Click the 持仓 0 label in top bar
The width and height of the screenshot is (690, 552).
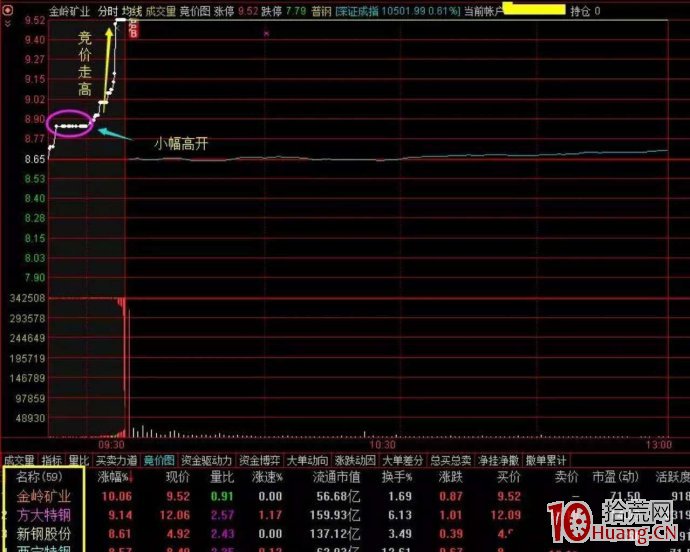585,11
